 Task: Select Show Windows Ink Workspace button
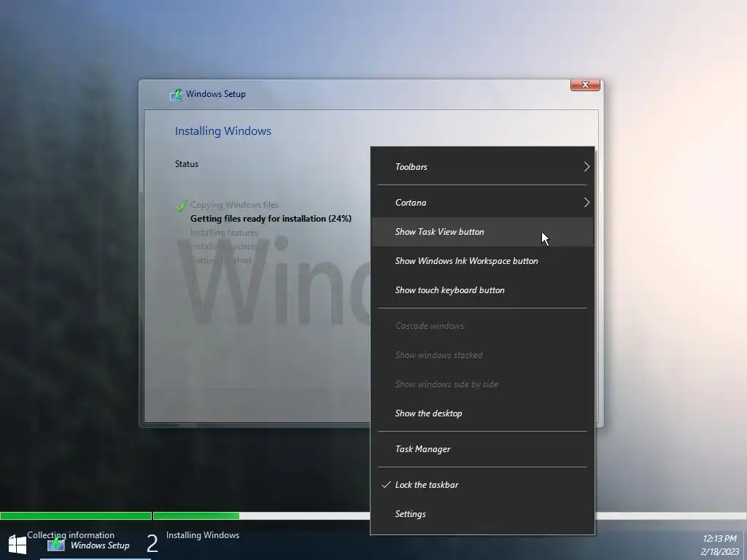click(x=482, y=261)
